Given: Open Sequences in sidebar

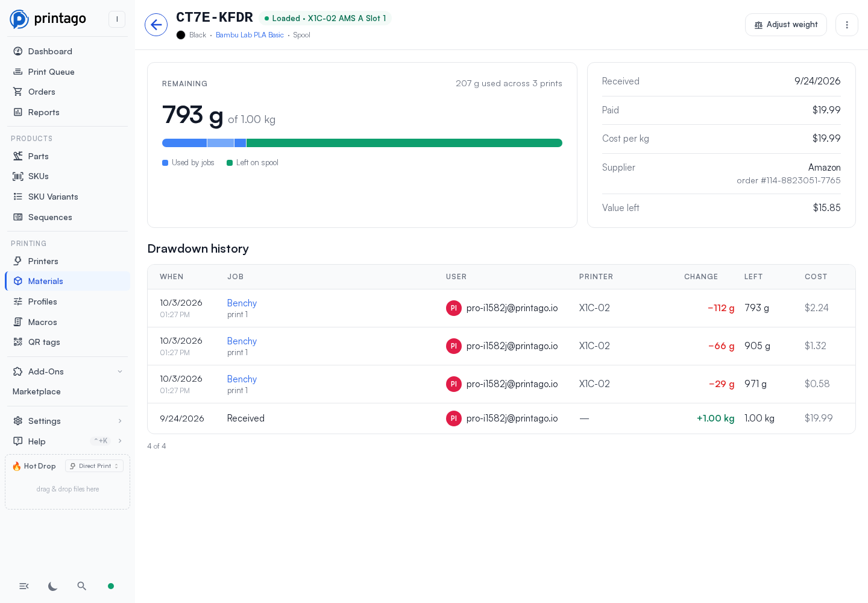Looking at the screenshot, I should click(68, 217).
